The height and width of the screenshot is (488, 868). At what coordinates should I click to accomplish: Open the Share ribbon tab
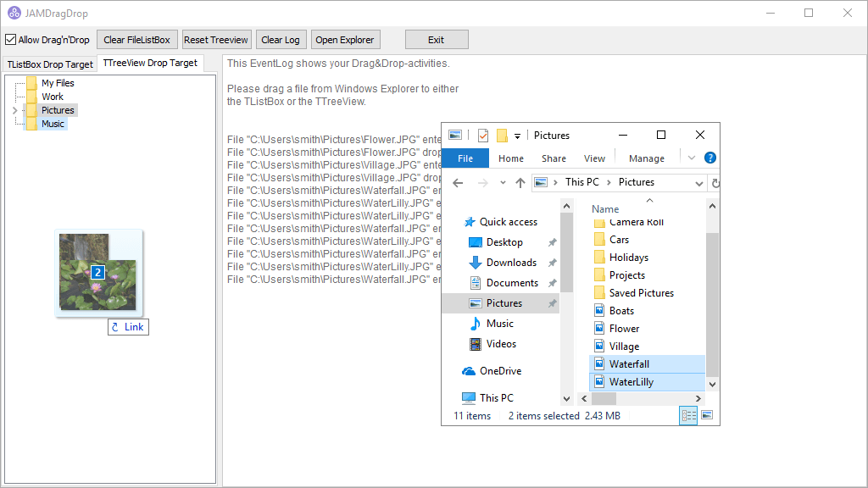pyautogui.click(x=554, y=158)
